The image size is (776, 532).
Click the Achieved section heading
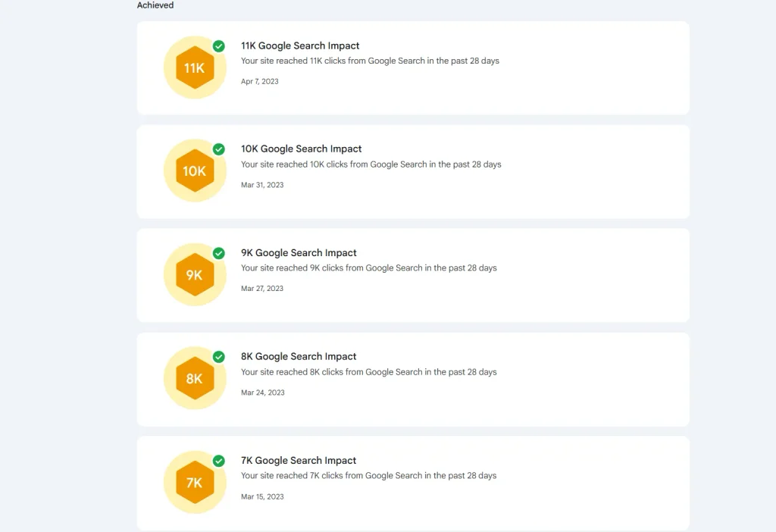[155, 5]
